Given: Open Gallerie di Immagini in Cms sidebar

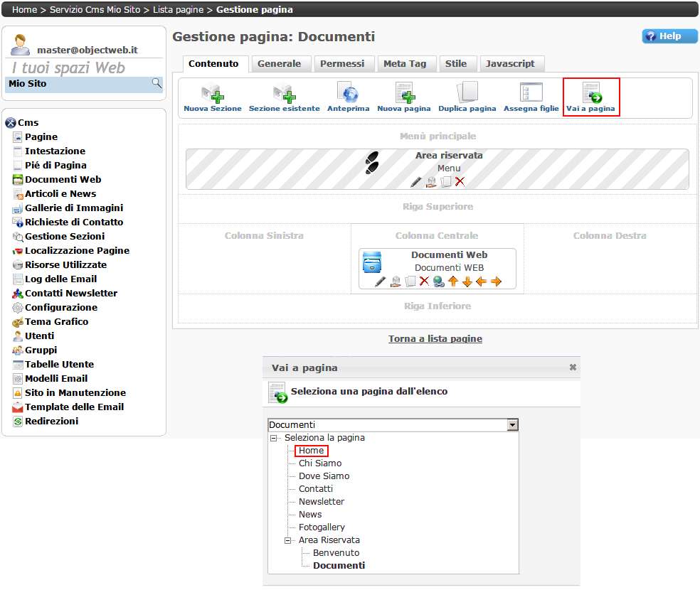Looking at the screenshot, I should 74,208.
